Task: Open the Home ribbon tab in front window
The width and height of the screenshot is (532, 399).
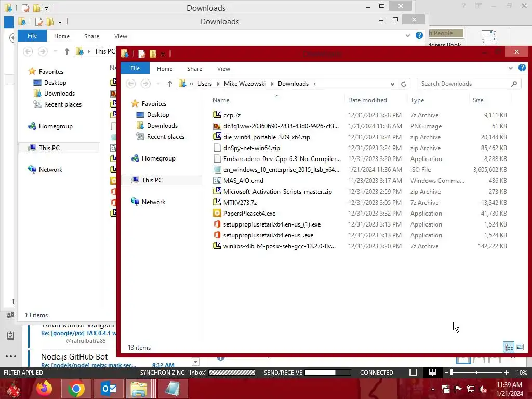Action: (165, 69)
